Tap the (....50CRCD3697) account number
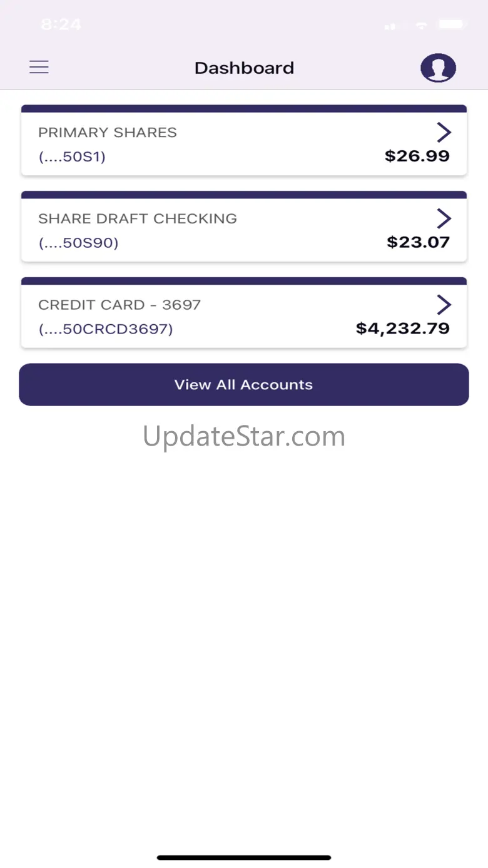 [106, 329]
